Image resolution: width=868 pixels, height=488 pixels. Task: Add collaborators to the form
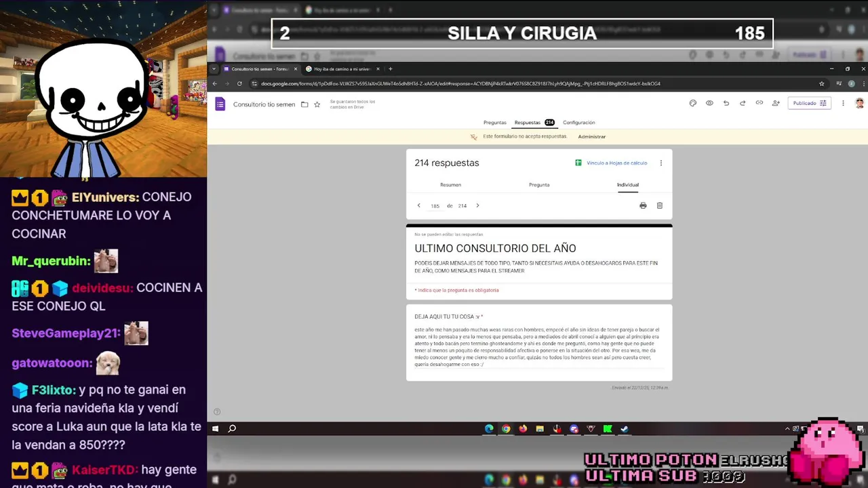(x=776, y=103)
